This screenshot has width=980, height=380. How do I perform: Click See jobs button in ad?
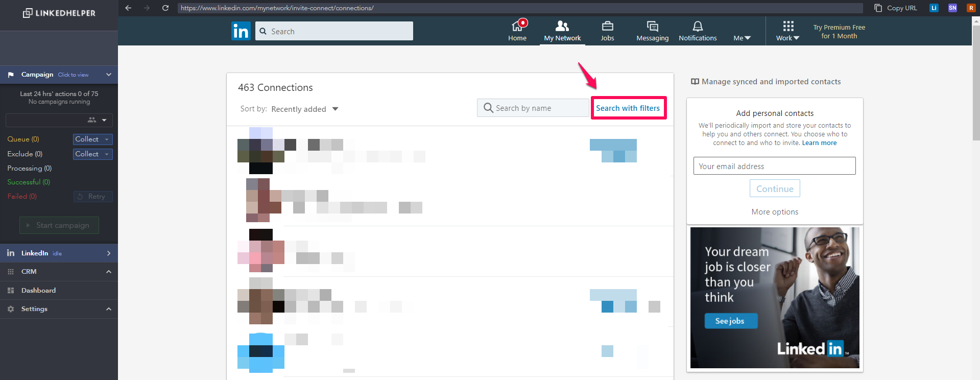pos(731,321)
